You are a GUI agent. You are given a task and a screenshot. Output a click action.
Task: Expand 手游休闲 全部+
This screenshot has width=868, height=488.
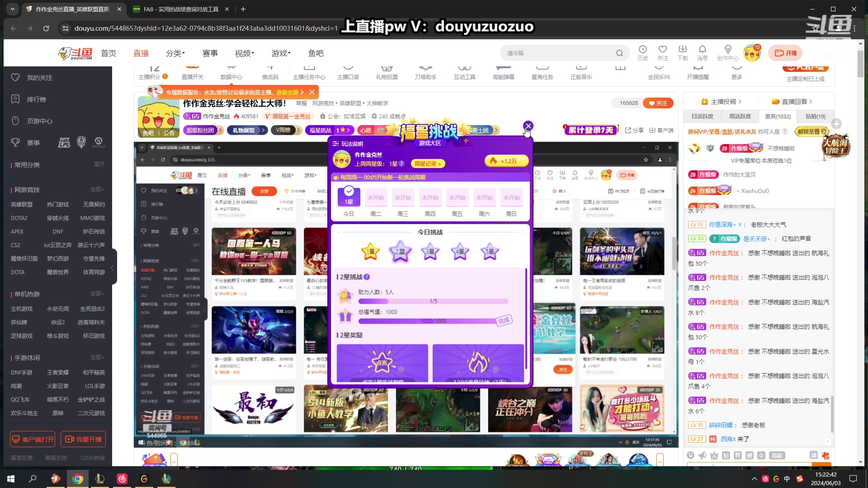(x=97, y=357)
